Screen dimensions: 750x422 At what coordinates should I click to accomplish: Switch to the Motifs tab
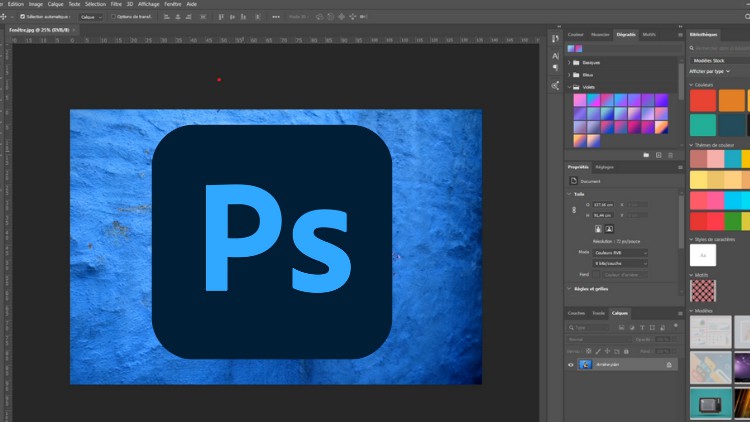(649, 34)
